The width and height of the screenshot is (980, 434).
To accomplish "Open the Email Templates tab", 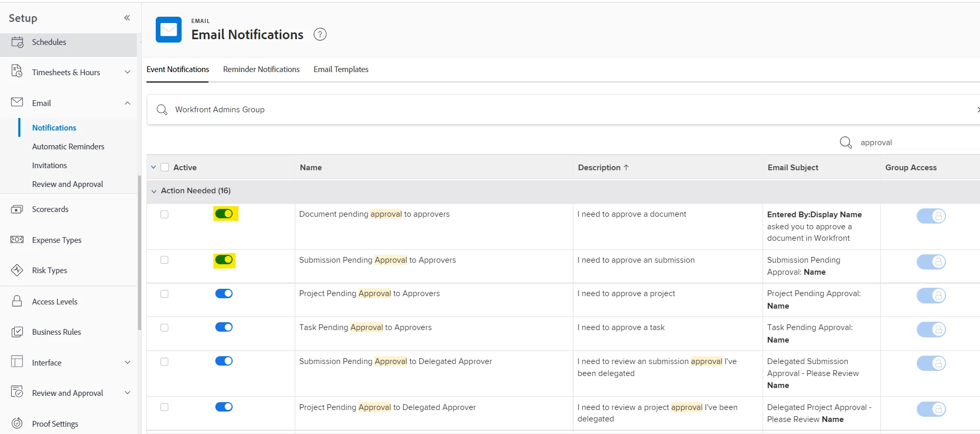I will (341, 69).
